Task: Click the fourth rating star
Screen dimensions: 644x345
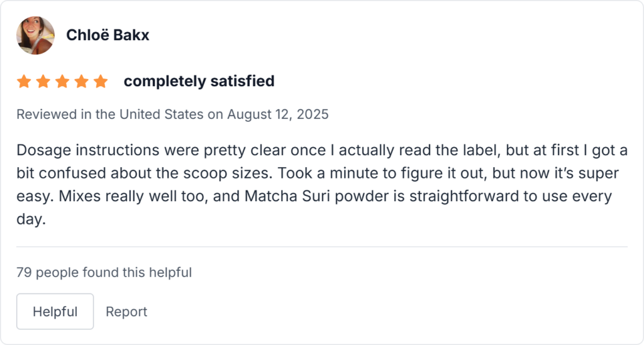Action: 82,82
